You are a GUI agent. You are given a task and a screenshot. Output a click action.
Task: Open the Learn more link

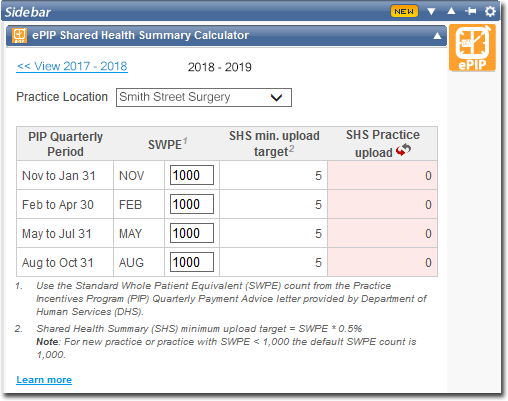(x=44, y=380)
